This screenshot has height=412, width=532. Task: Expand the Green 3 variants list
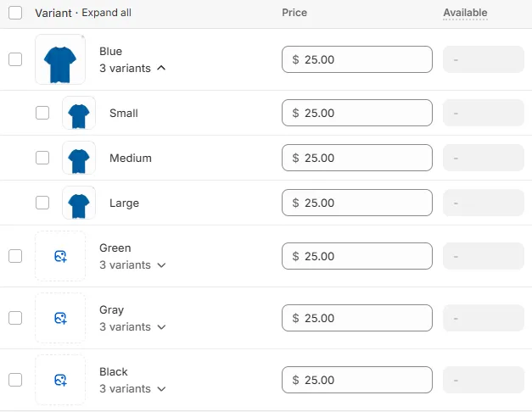tap(132, 264)
